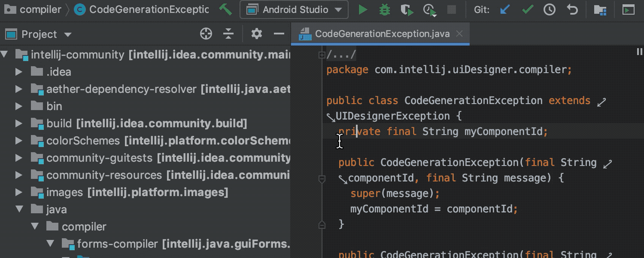This screenshot has height=258, width=644.
Task: Collapse all nodes in Project tree
Action: tap(228, 34)
